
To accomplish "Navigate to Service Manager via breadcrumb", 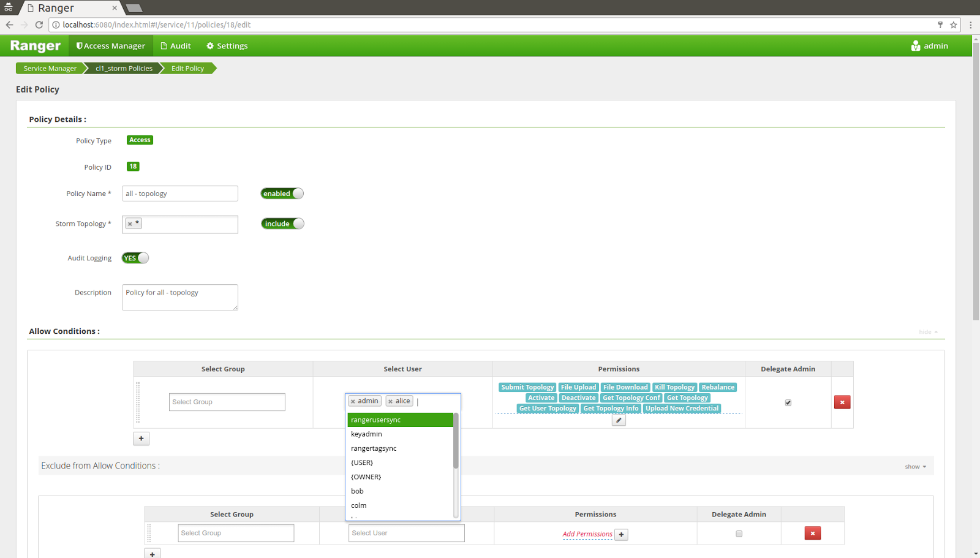I will coord(50,68).
